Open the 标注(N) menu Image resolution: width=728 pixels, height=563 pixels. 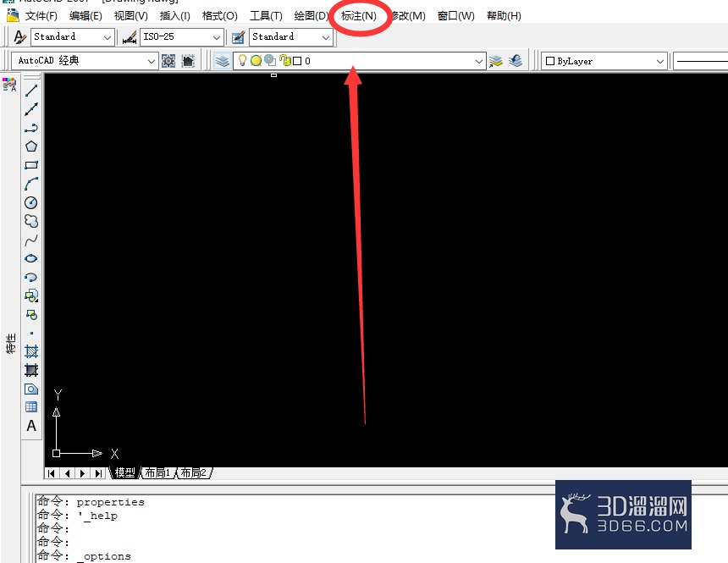(358, 16)
